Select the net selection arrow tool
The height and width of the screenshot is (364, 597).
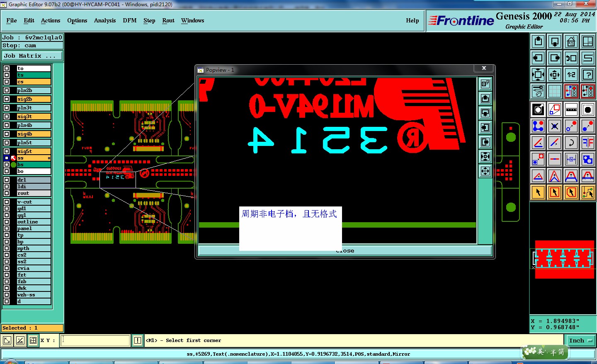coord(588,192)
